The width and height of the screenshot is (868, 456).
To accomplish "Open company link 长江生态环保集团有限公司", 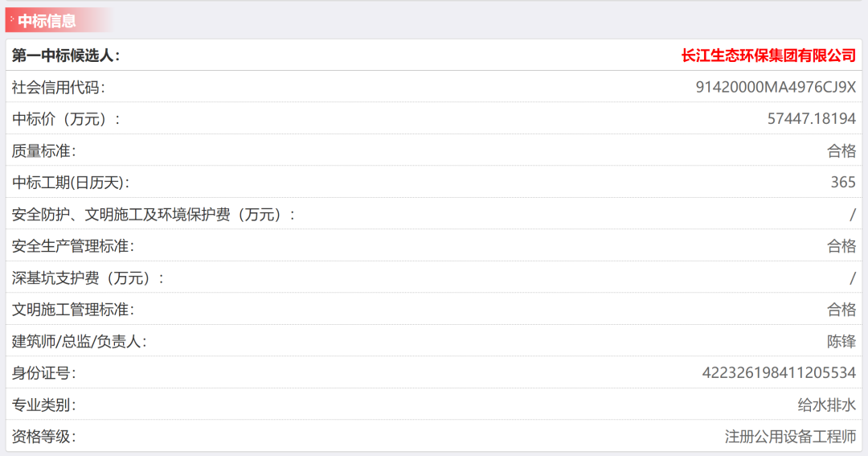I will pos(768,55).
